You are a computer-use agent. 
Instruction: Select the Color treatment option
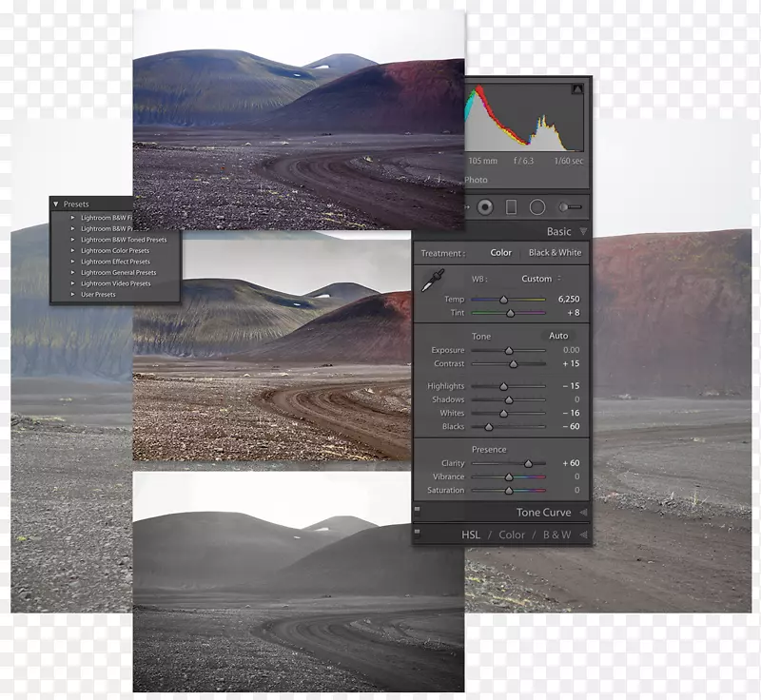click(x=501, y=253)
